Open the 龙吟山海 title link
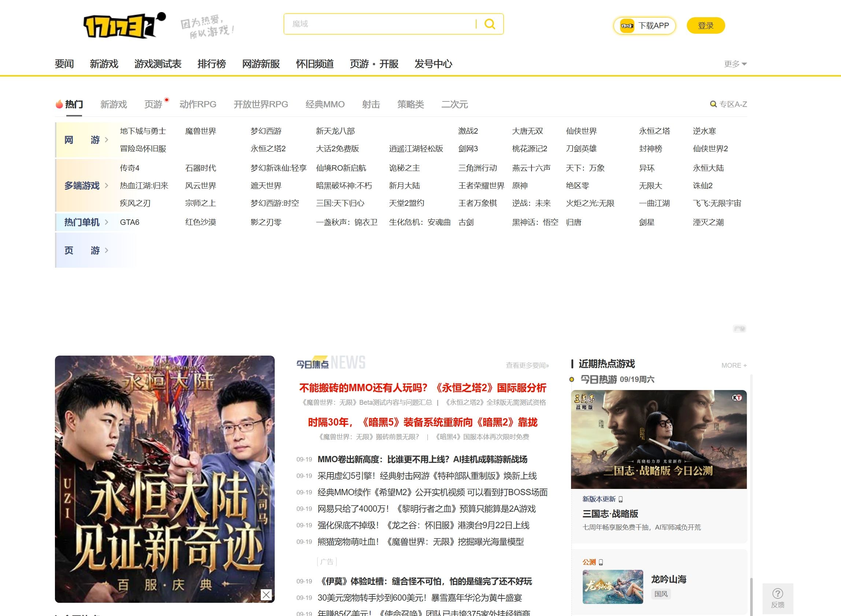Image resolution: width=841 pixels, height=616 pixels. point(669,579)
